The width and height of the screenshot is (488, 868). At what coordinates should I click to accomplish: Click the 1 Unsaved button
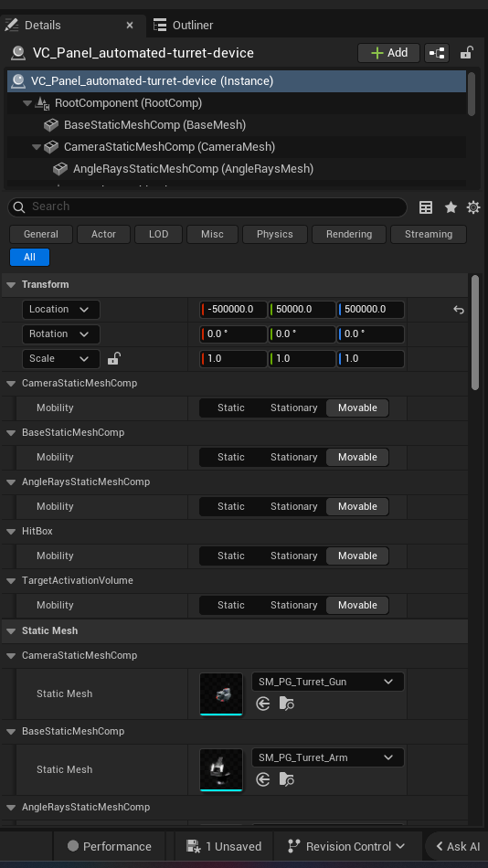[224, 846]
